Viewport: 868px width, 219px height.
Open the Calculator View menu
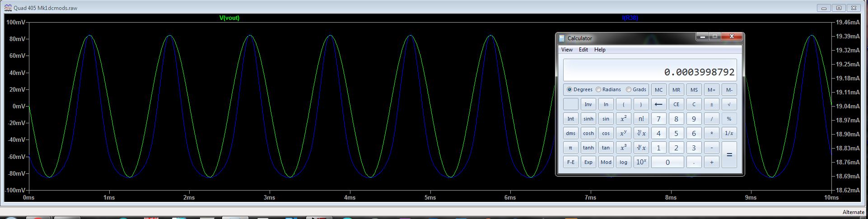point(567,50)
